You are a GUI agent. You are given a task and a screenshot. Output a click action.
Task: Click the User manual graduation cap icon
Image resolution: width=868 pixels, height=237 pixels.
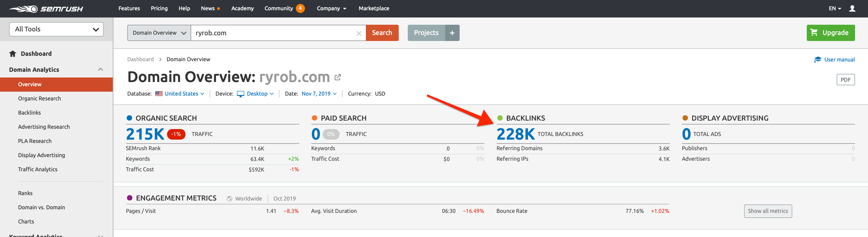(x=817, y=60)
